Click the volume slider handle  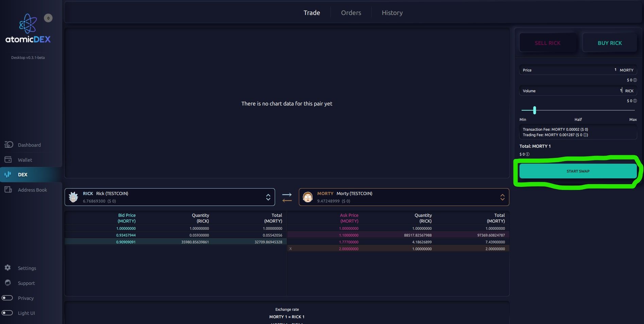pyautogui.click(x=535, y=110)
